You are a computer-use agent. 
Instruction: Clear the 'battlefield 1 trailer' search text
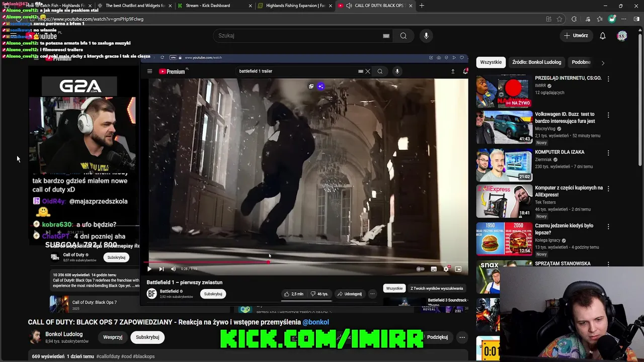pos(368,71)
